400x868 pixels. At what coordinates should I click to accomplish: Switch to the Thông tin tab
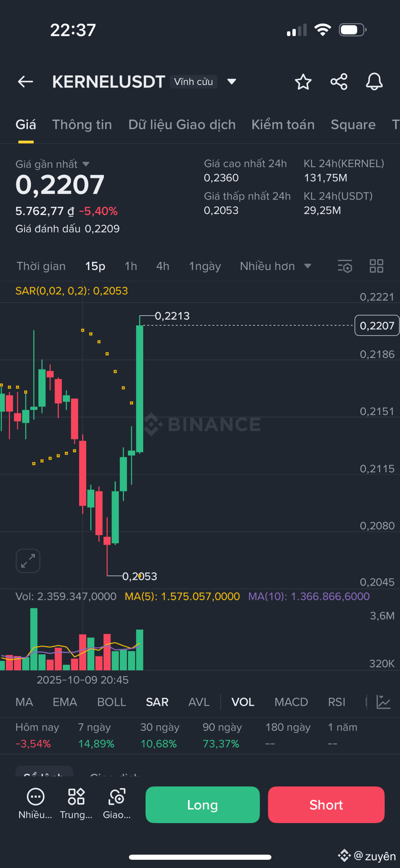(x=82, y=125)
